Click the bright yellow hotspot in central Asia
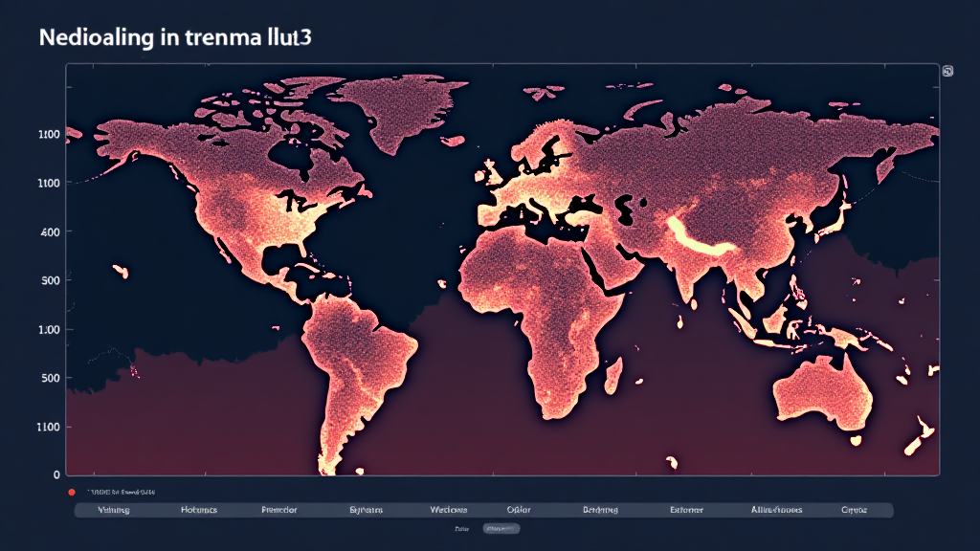Image resolution: width=980 pixels, height=551 pixels. click(x=703, y=239)
